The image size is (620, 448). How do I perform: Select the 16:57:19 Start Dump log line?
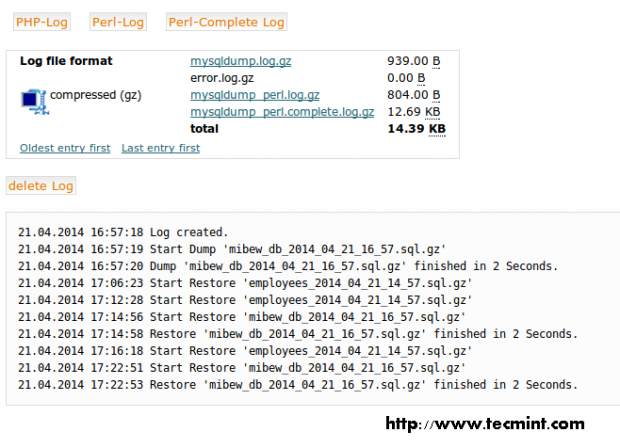pos(231,249)
